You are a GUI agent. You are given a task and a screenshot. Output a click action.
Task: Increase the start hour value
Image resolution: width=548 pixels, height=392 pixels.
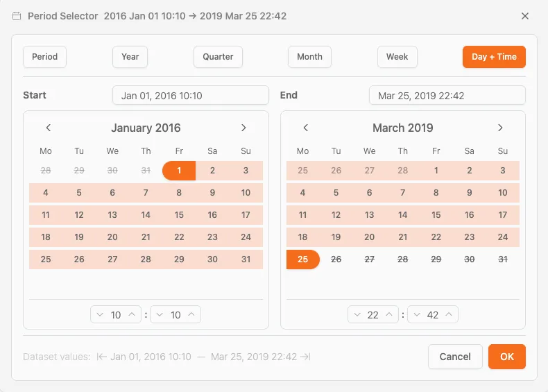132,315
